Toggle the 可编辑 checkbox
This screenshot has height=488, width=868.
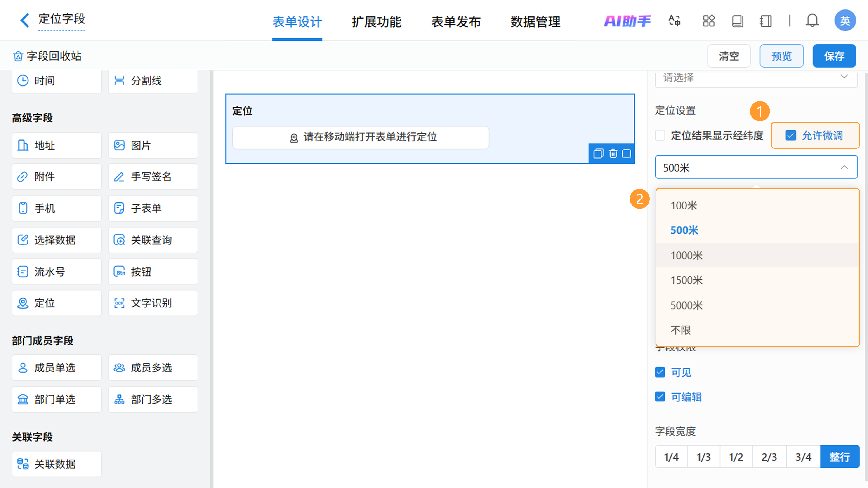pos(660,397)
